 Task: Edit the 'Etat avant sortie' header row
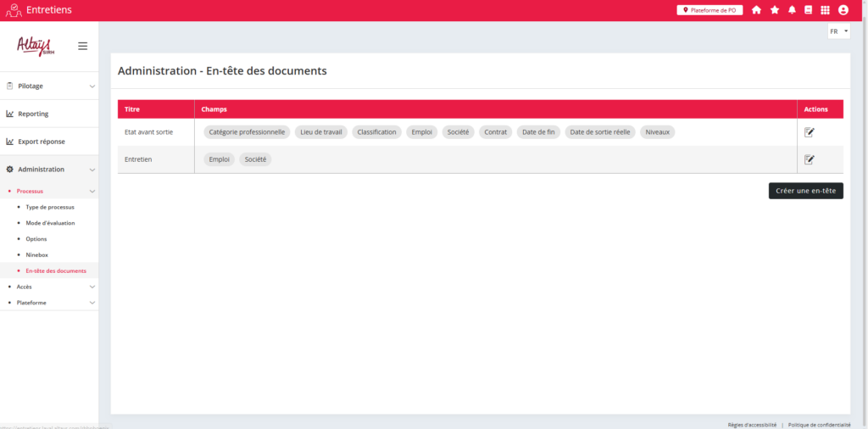pyautogui.click(x=809, y=132)
